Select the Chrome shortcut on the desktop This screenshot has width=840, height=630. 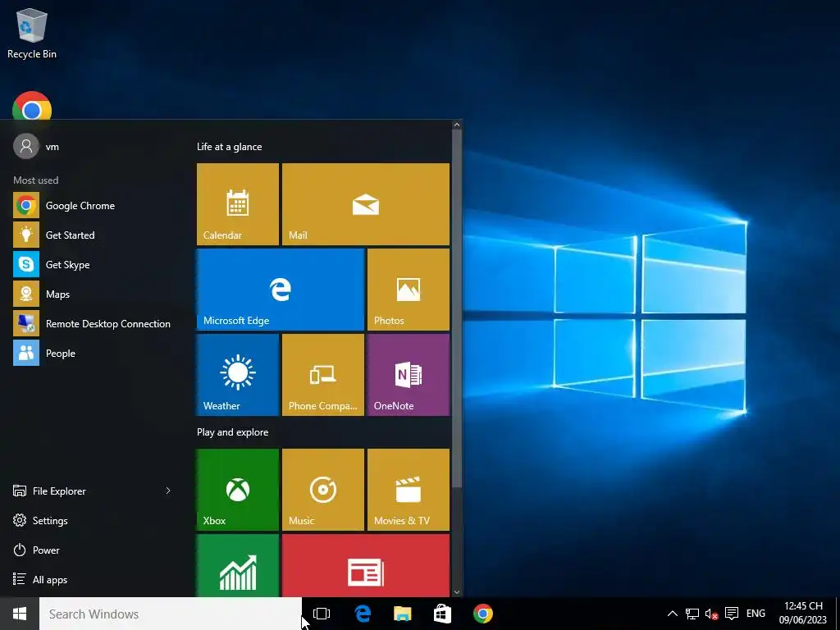tap(32, 106)
